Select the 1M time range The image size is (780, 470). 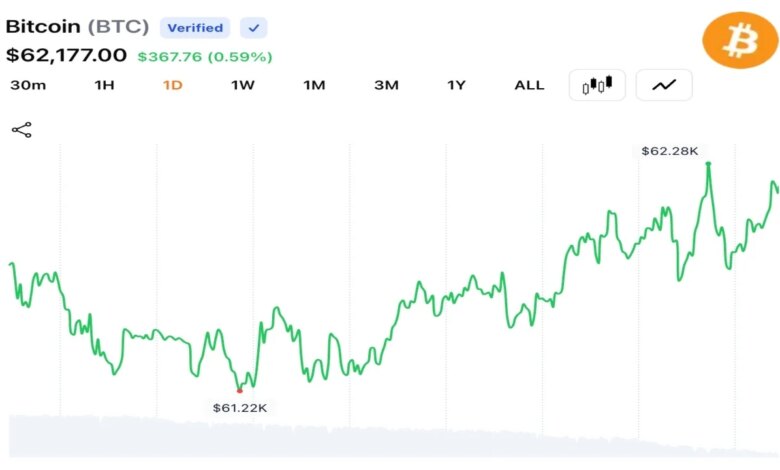(x=314, y=85)
